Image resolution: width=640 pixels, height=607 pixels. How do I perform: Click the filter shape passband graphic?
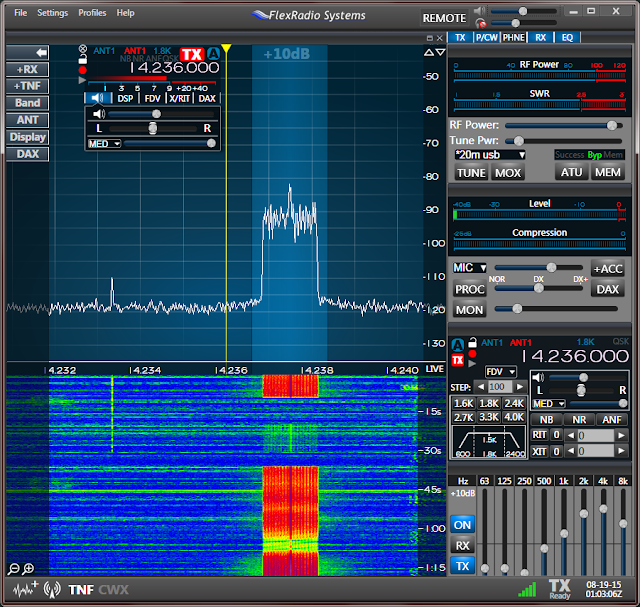click(x=489, y=442)
